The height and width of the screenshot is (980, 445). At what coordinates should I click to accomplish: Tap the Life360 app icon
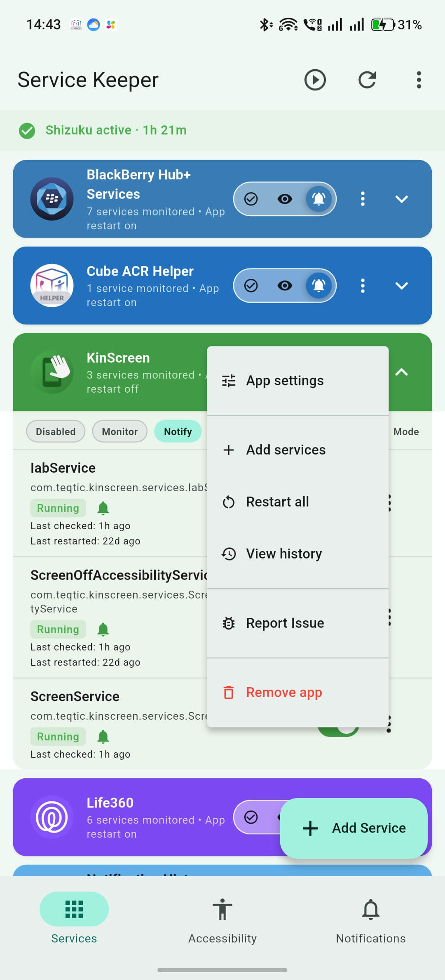pyautogui.click(x=52, y=817)
